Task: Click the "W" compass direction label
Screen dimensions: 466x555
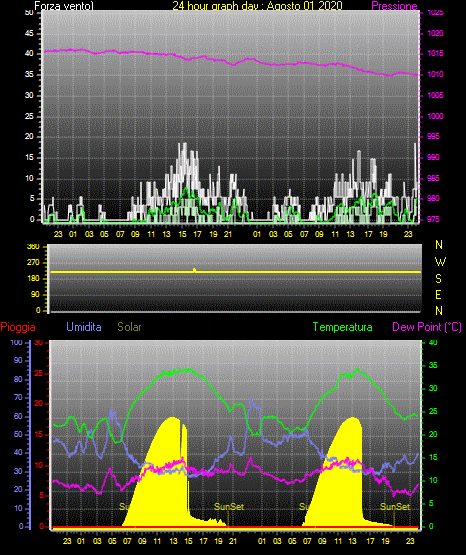Action: [x=440, y=262]
